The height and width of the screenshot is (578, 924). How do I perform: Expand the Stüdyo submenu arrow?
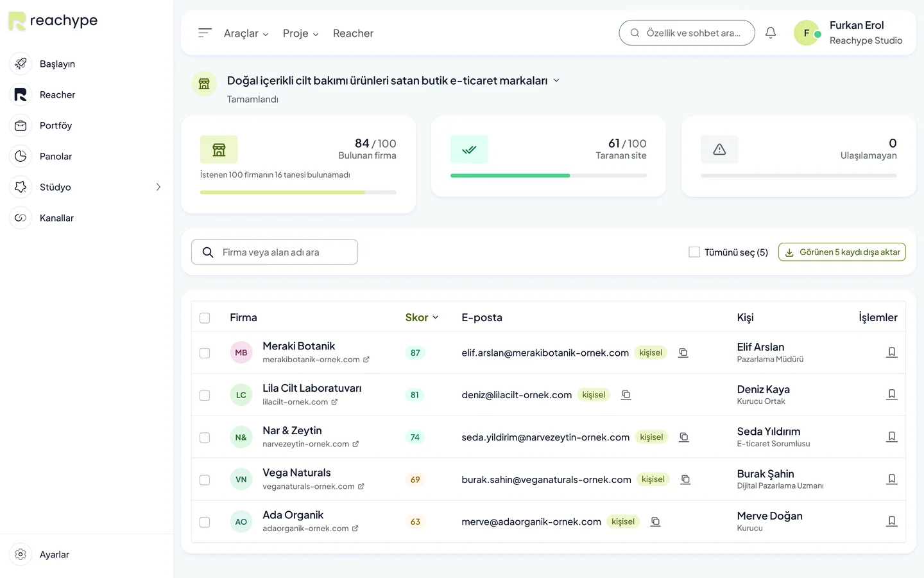(158, 187)
